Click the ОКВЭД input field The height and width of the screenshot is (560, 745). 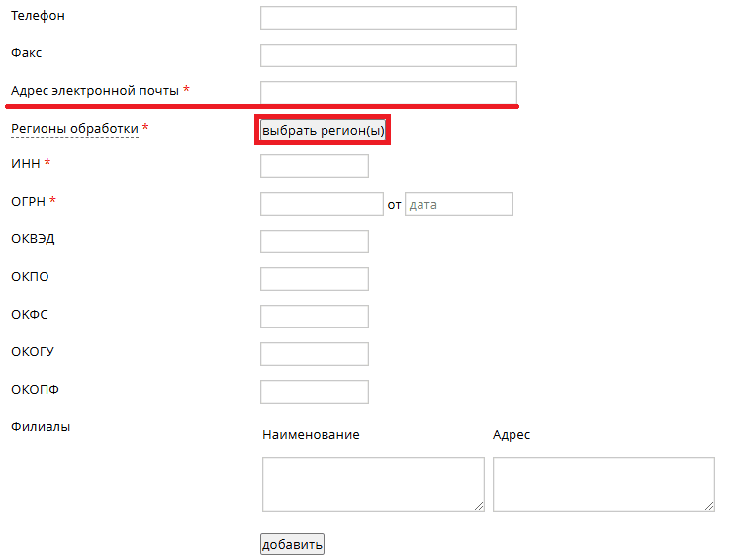[x=314, y=241]
